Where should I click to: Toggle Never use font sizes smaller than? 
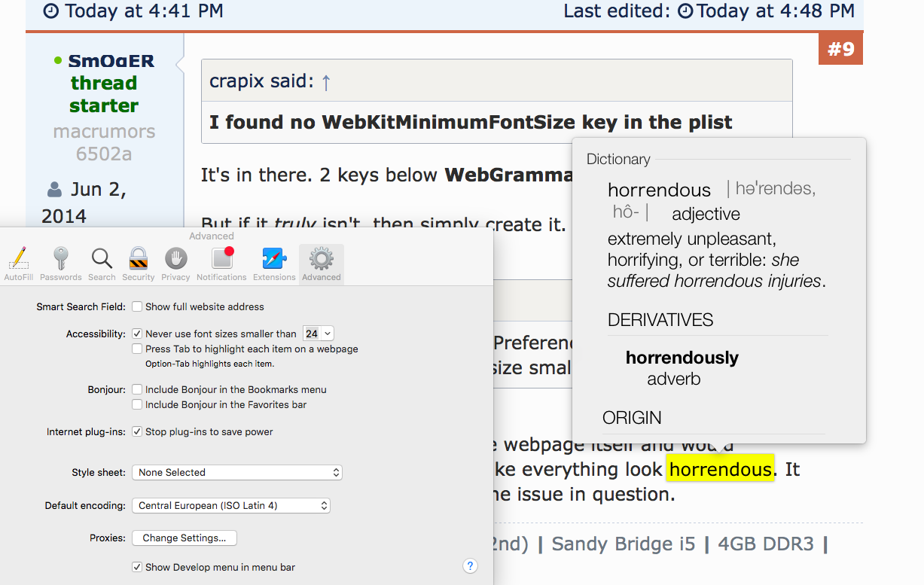tap(137, 334)
